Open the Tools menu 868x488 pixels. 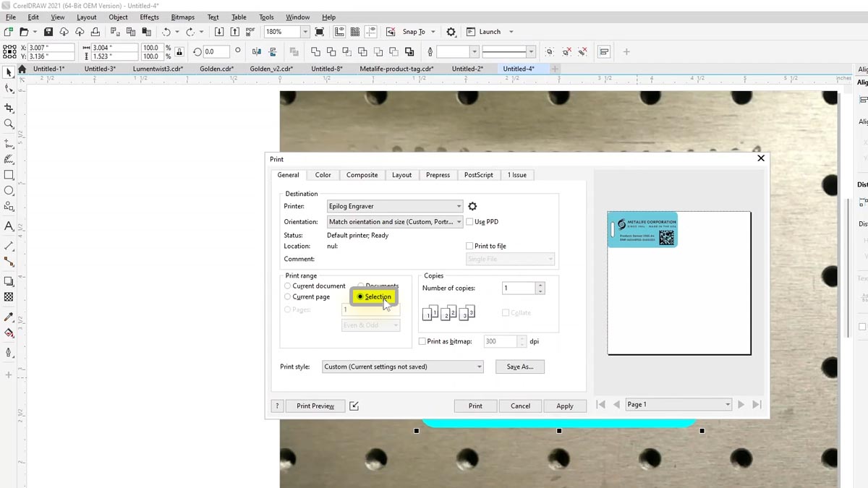(x=266, y=17)
